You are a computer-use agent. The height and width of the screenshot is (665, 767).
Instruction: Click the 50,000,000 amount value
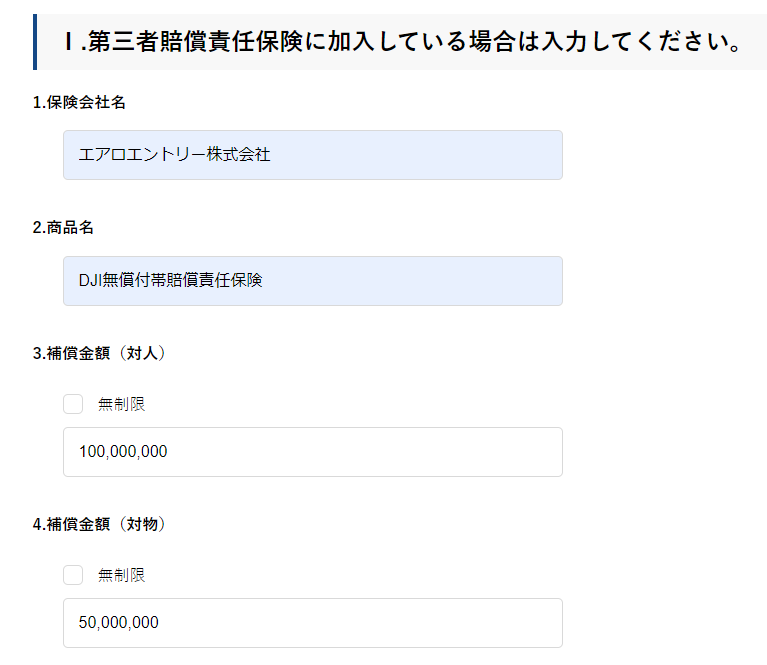coord(118,623)
